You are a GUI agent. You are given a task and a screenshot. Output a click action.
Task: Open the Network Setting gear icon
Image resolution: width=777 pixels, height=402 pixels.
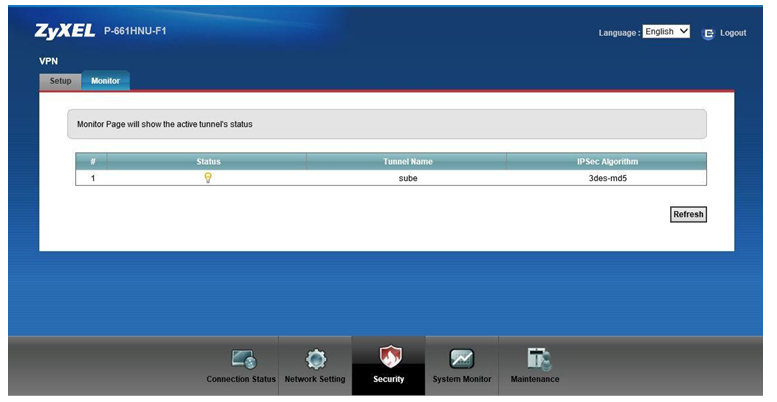pyautogui.click(x=316, y=359)
